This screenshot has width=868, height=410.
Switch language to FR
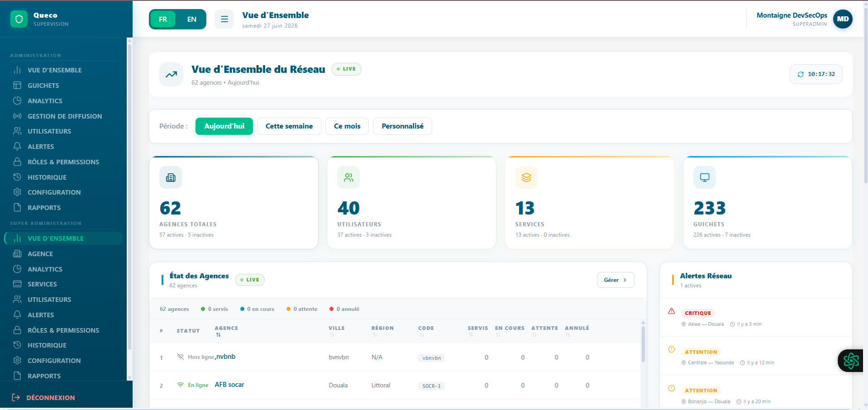pyautogui.click(x=163, y=19)
